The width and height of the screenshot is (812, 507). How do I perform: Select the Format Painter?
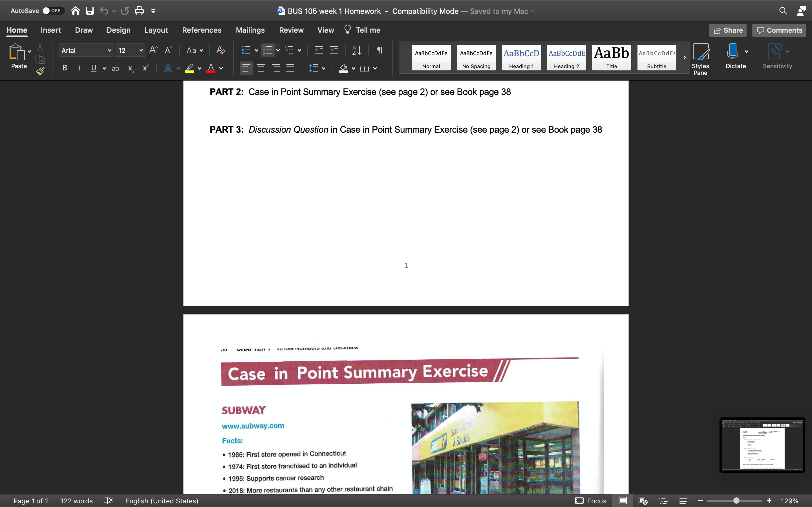[40, 71]
